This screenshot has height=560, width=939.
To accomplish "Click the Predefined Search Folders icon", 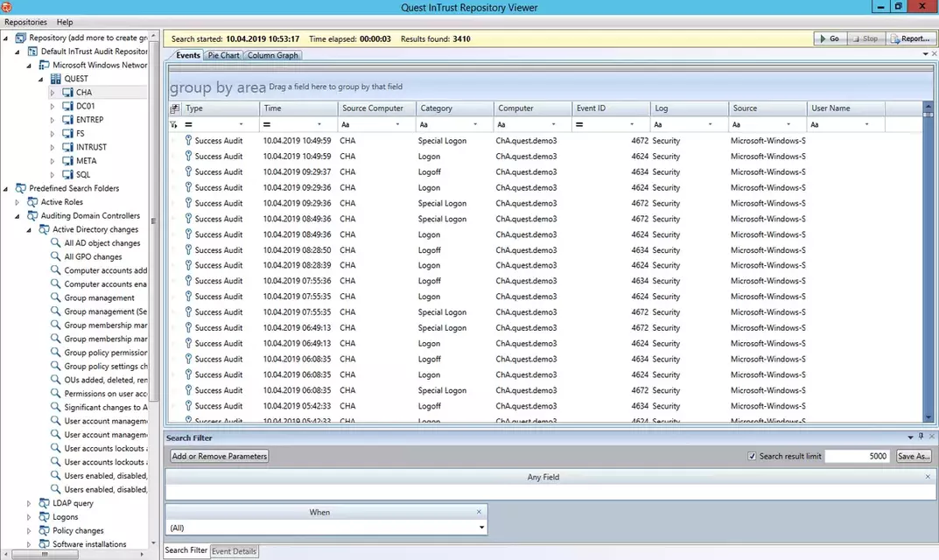I will tap(20, 188).
